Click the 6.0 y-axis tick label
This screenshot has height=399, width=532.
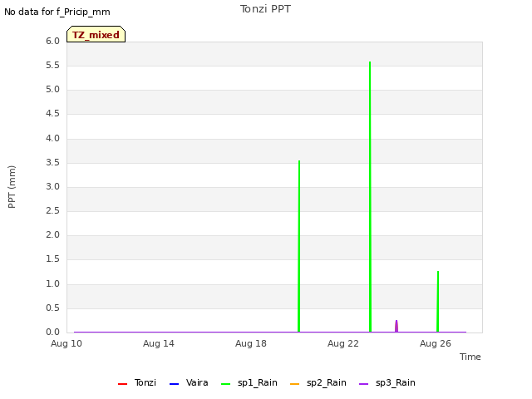52,42
